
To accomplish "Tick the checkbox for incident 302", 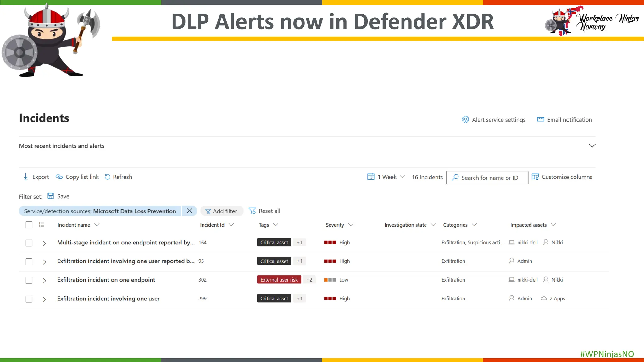I will click(29, 280).
